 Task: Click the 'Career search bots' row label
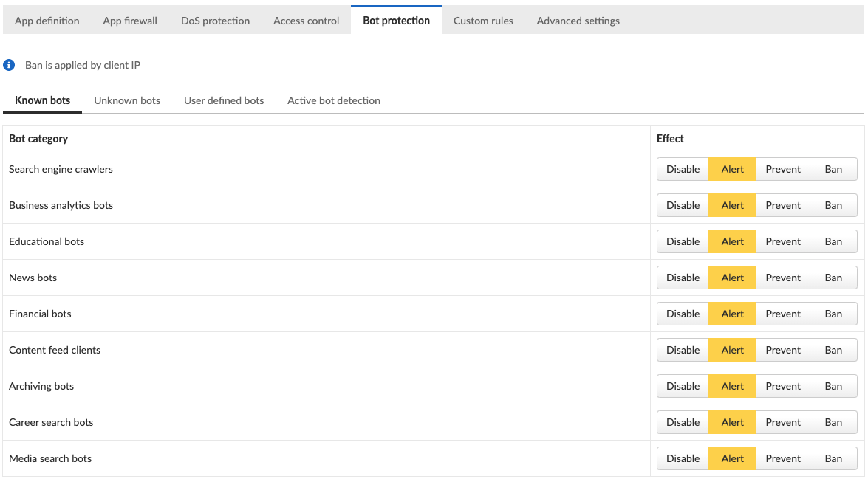pyautogui.click(x=51, y=423)
